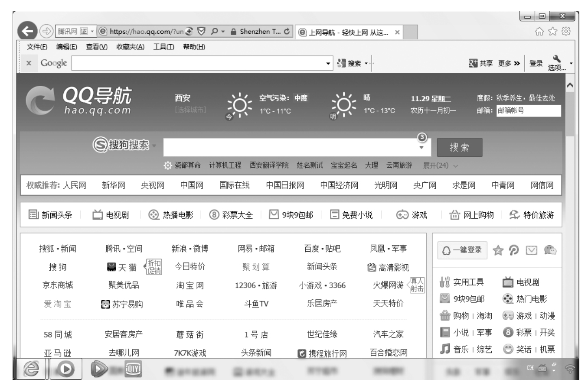Click 选择城市 to change city
Viewport: 588px width, 392px height.
point(190,110)
